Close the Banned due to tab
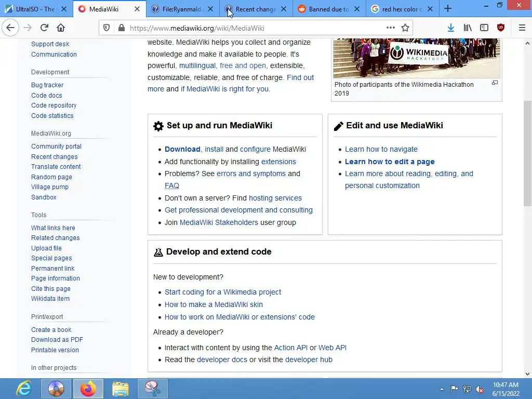This screenshot has height=399, width=532. [357, 9]
